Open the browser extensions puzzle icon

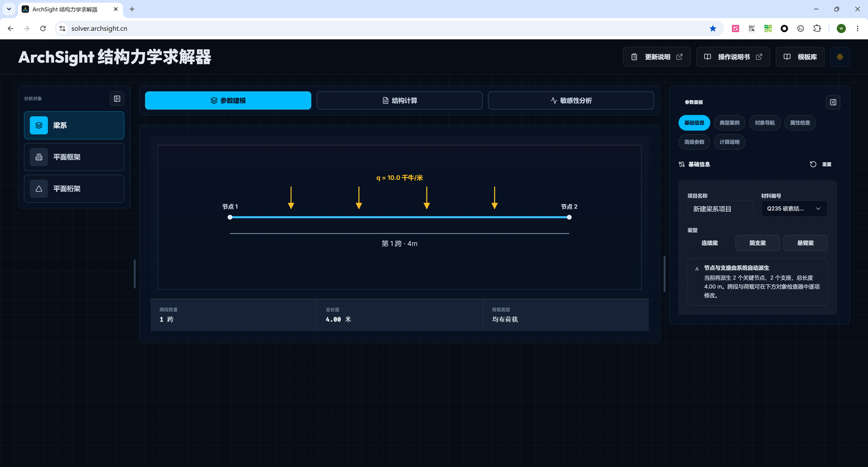click(x=817, y=28)
